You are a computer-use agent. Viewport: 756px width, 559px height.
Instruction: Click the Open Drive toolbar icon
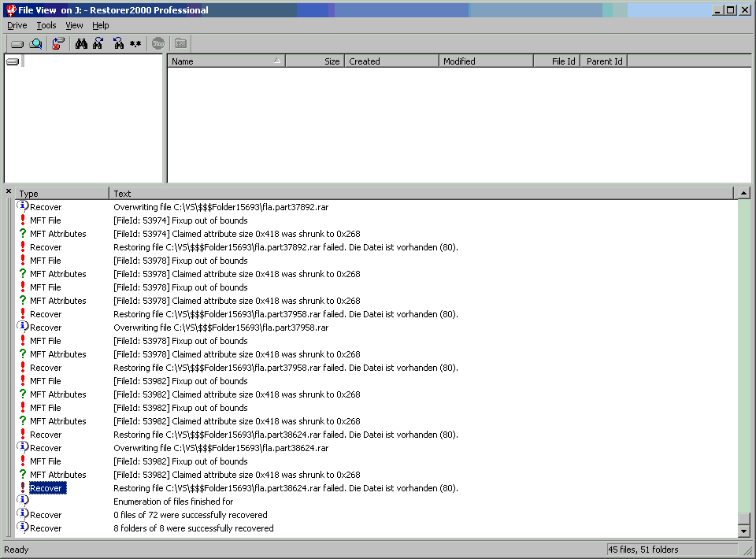pos(17,44)
